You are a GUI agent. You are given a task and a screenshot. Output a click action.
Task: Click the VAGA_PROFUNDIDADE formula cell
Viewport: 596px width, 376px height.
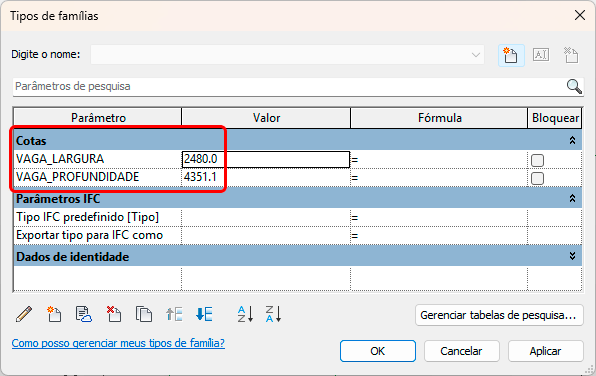click(439, 177)
